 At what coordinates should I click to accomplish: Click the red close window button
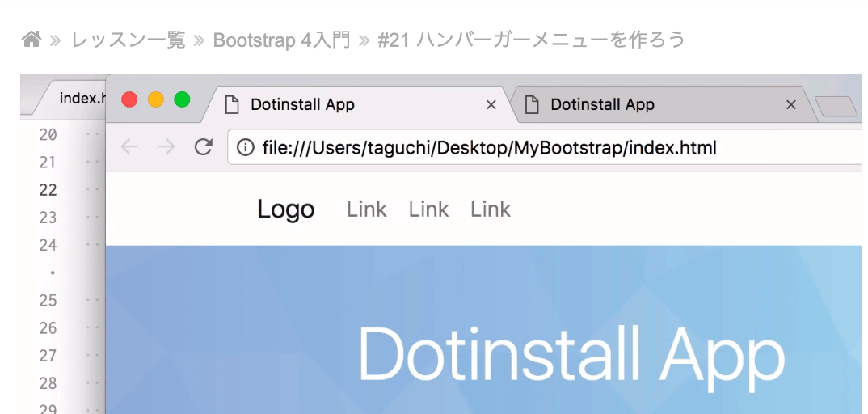[129, 99]
